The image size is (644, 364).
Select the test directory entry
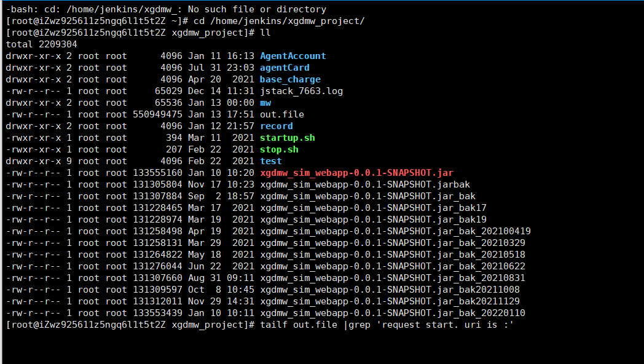(271, 161)
